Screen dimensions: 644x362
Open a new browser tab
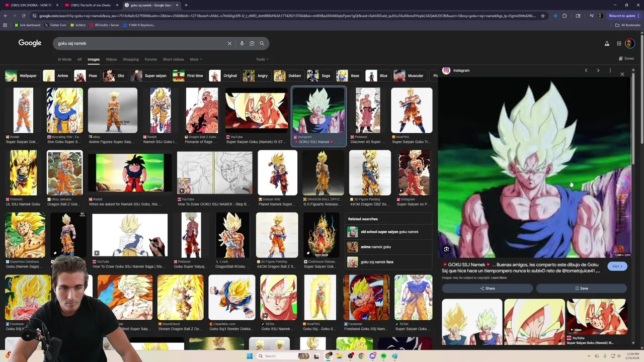(186, 5)
